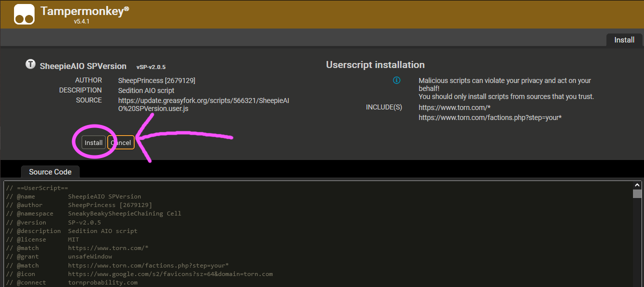Click the @license MIT code line

click(x=43, y=239)
